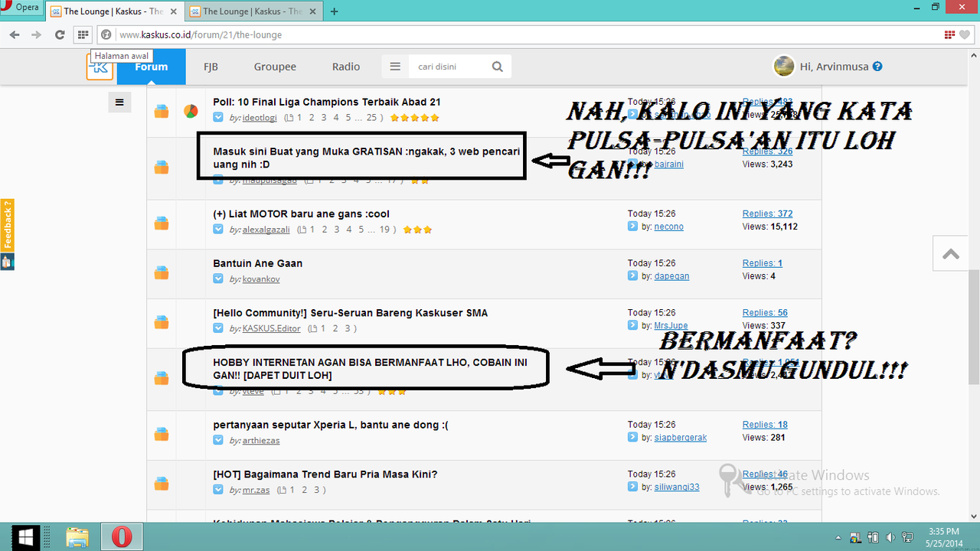Expand blue arrow beside kovankov
Viewport: 980px width, 551px height.
[218, 279]
